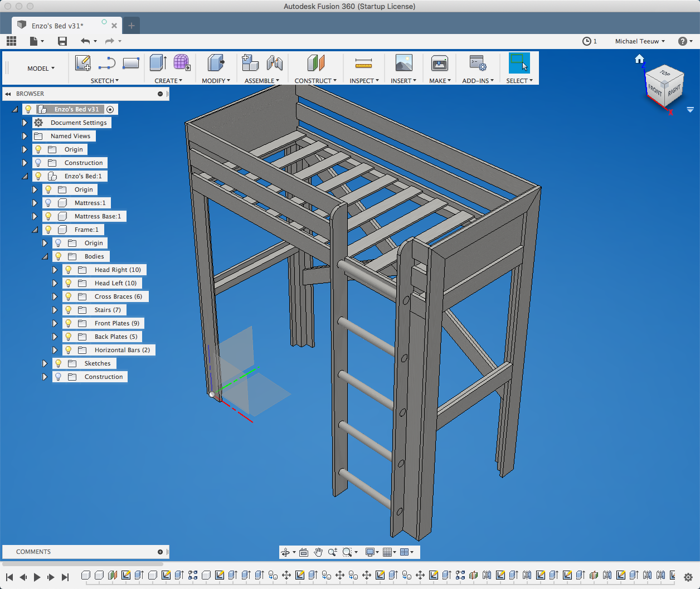
Task: Collapse the Bodies folder
Action: [45, 256]
